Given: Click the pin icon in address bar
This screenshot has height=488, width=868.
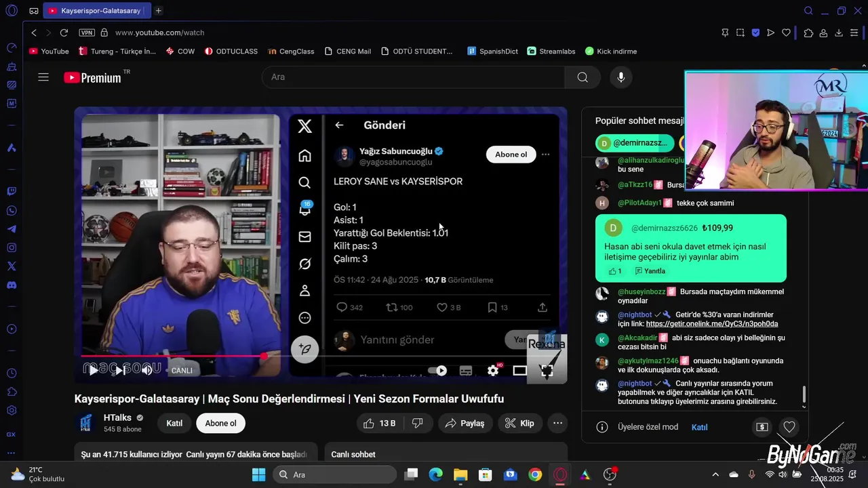Looking at the screenshot, I should [x=725, y=33].
